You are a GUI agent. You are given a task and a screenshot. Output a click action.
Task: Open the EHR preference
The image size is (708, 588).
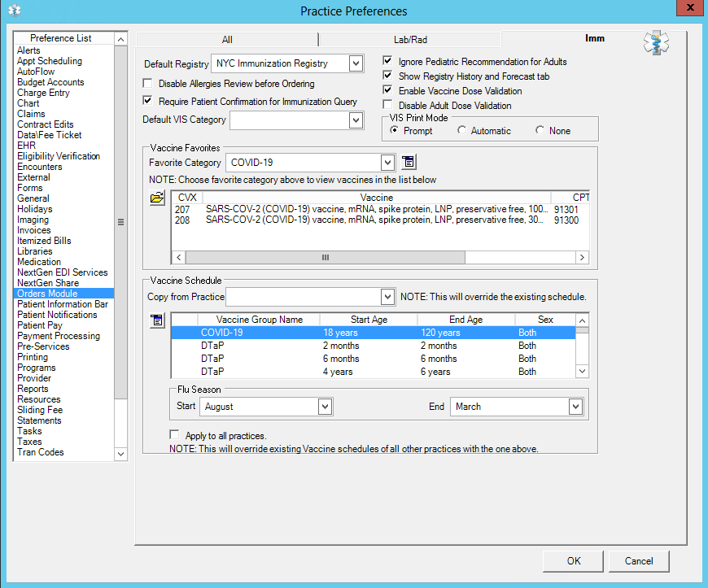(26, 146)
